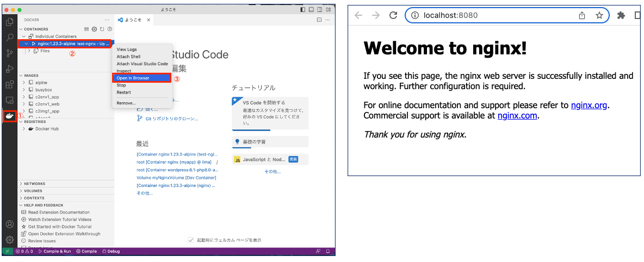Open the Source Control view
Screen dimensions: 644x262
point(9,53)
